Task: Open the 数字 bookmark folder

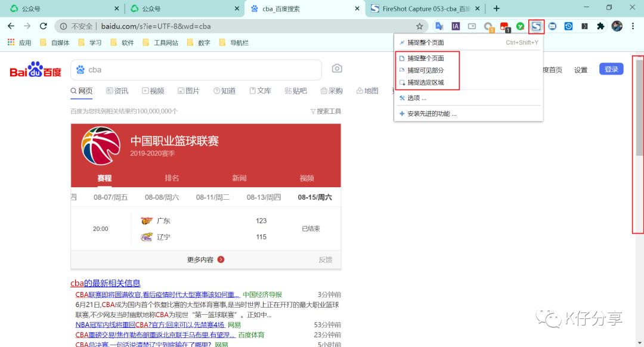Action: pyautogui.click(x=199, y=43)
